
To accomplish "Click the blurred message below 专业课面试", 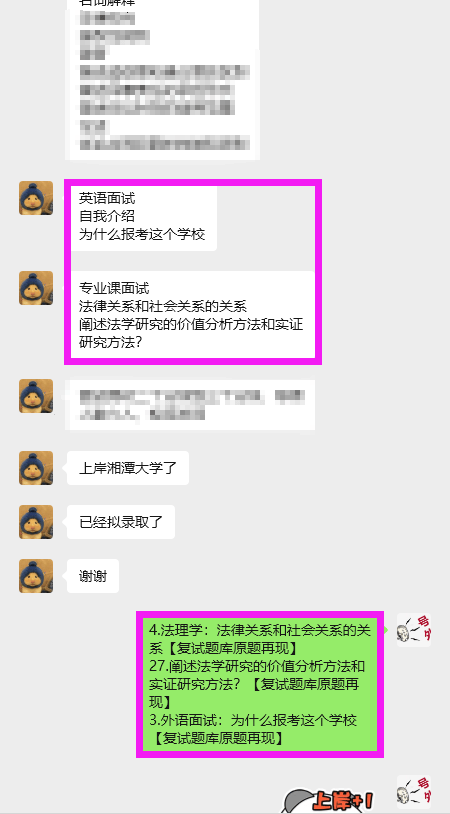I will pyautogui.click(x=191, y=404).
